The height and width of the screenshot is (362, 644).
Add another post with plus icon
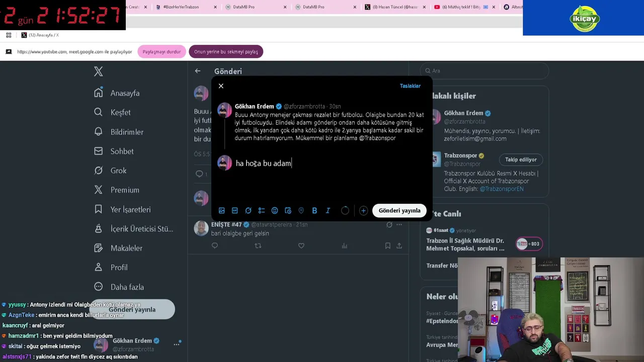363,211
